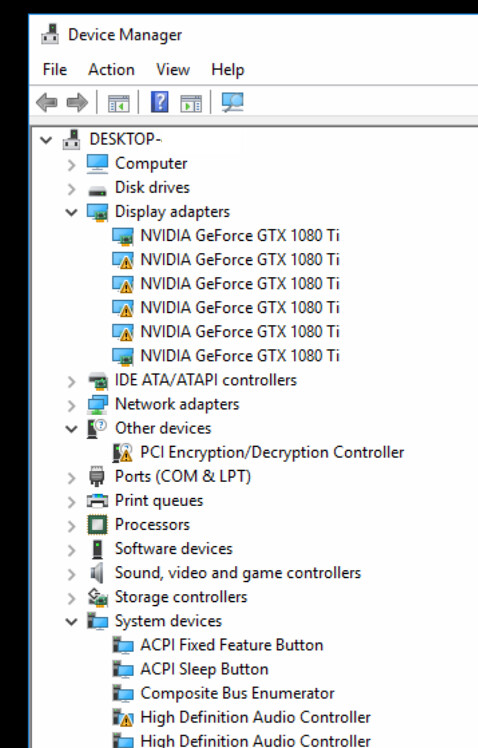
Task: Click the Processors category icon
Action: (x=97, y=525)
